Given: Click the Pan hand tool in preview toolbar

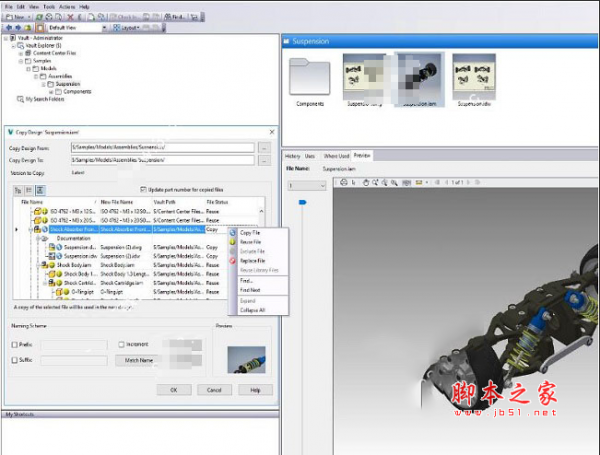Looking at the screenshot, I should (365, 183).
